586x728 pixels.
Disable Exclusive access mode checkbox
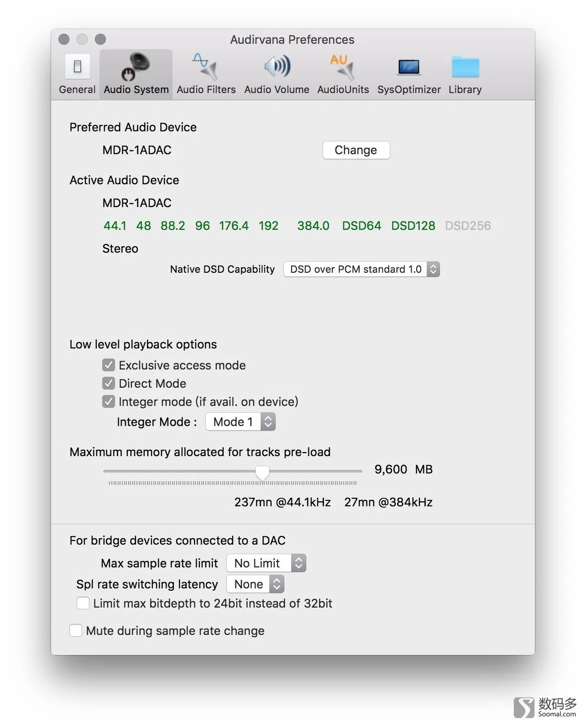(x=108, y=365)
